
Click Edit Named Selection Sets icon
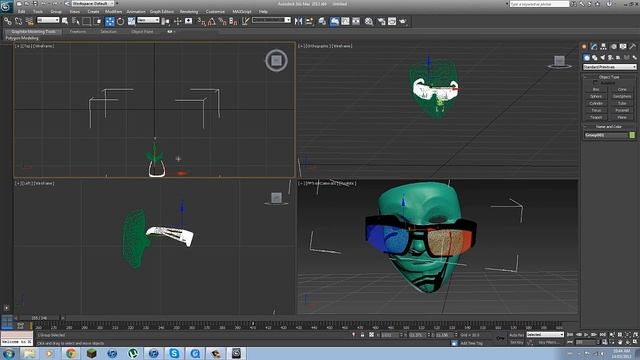[245, 21]
